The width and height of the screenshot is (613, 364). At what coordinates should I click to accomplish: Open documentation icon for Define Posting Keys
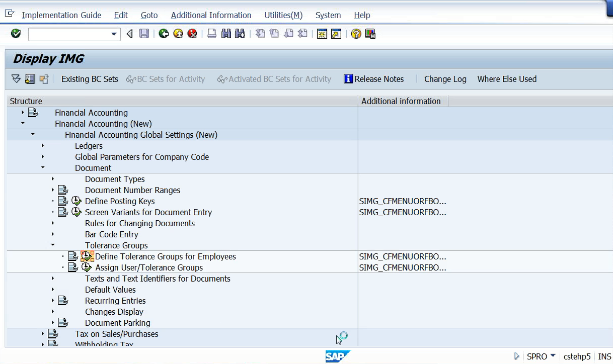[62, 201]
